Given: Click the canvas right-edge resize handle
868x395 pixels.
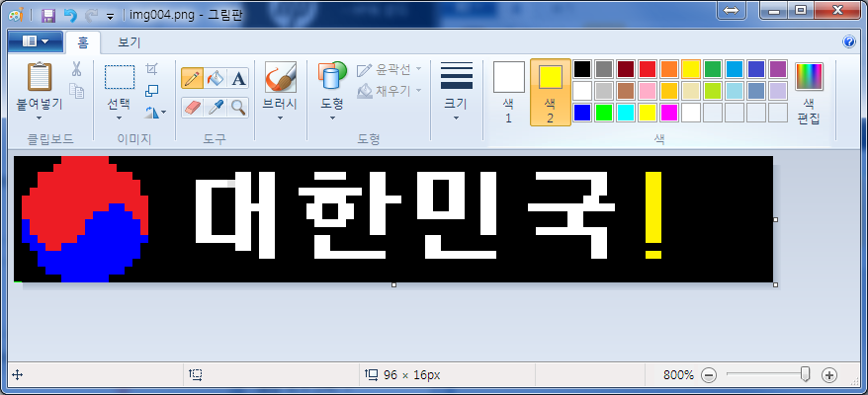Looking at the screenshot, I should click(775, 219).
